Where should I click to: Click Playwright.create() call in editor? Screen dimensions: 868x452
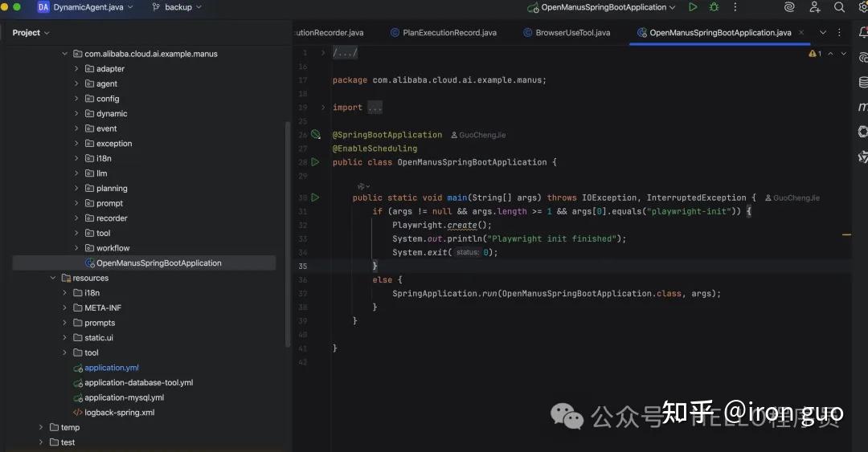[442, 225]
